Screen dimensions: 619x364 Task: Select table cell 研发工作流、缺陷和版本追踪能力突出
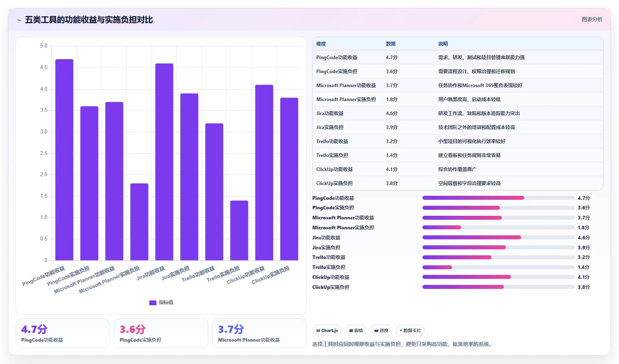[x=479, y=113]
